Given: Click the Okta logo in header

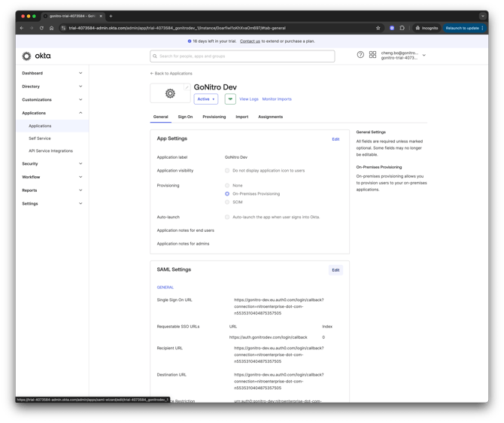Looking at the screenshot, I should (x=36, y=56).
